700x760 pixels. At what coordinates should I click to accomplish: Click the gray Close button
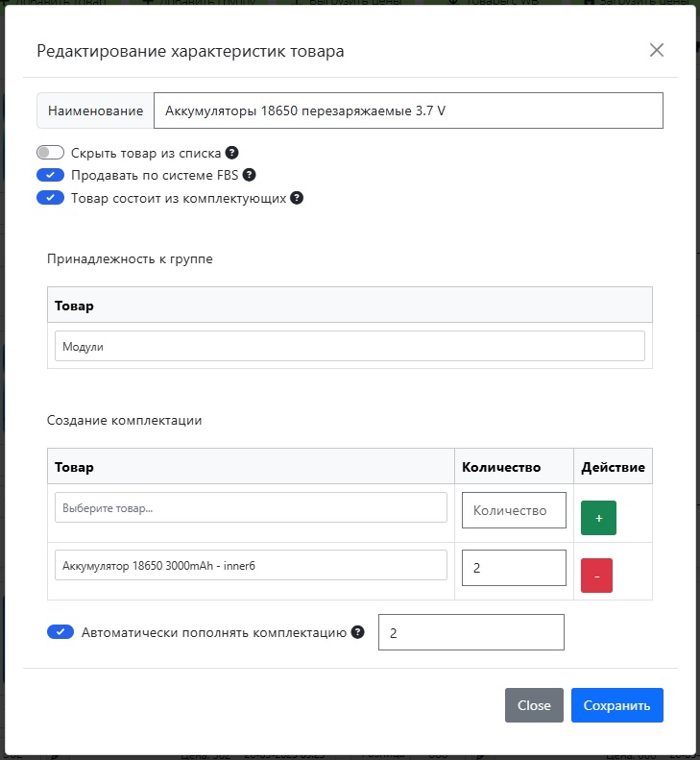click(534, 705)
